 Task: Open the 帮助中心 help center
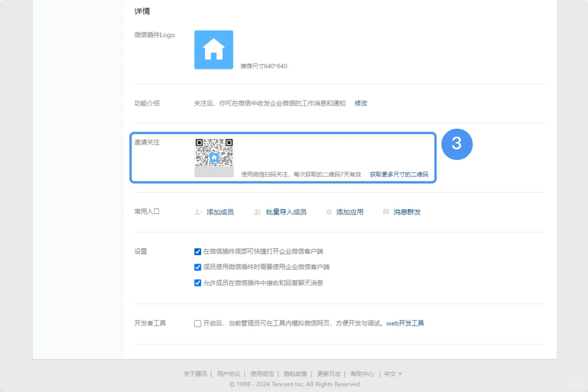click(362, 374)
